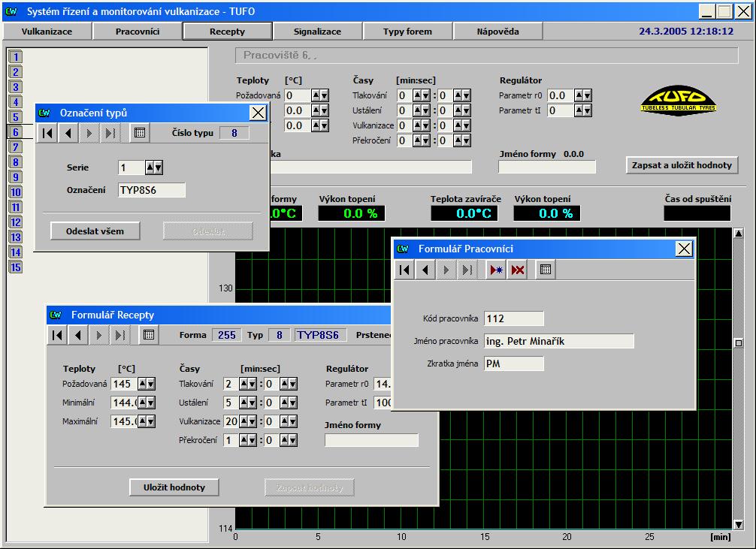Open the Signalizace menu
This screenshot has width=756, height=549.
coord(318,32)
